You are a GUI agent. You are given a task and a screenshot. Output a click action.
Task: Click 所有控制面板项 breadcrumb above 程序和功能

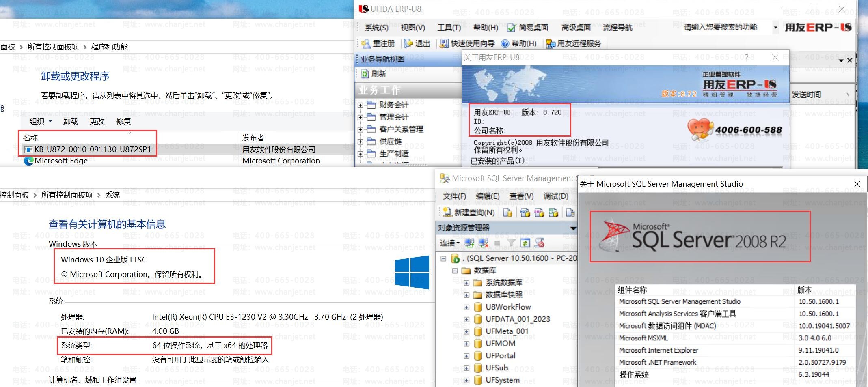click(x=53, y=47)
